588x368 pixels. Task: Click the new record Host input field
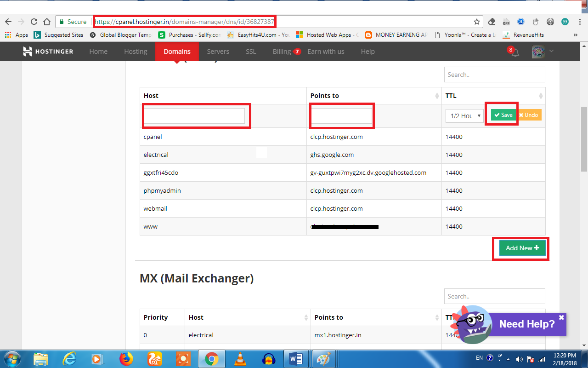pos(194,116)
